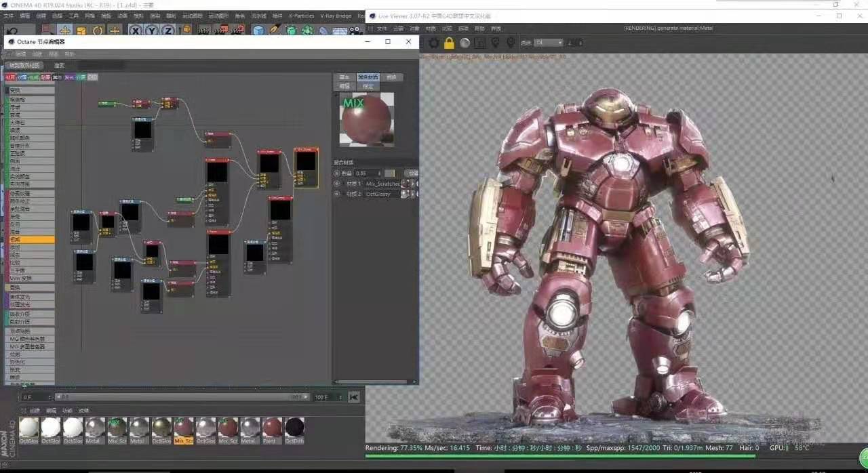Image resolution: width=868 pixels, height=473 pixels.
Task: Click the render region icon in Live Viewer
Action: (x=480, y=43)
